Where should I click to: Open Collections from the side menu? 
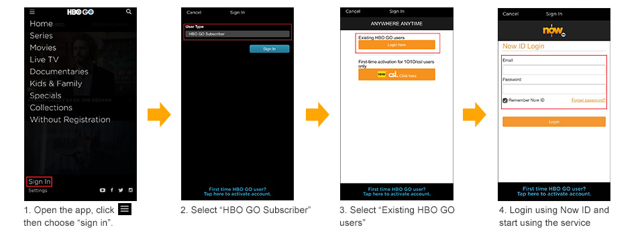click(51, 107)
